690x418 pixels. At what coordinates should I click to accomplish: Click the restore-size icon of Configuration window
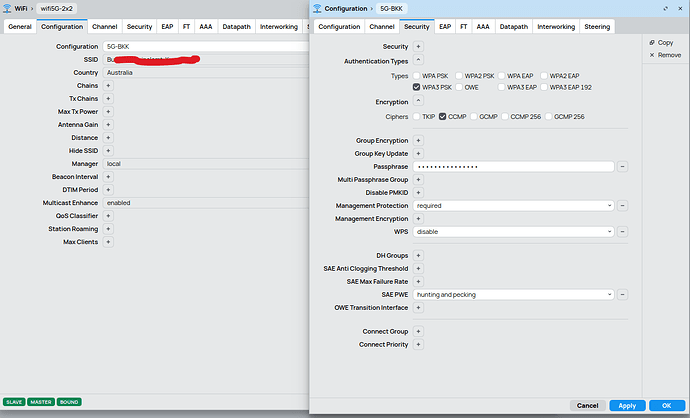[665, 8]
